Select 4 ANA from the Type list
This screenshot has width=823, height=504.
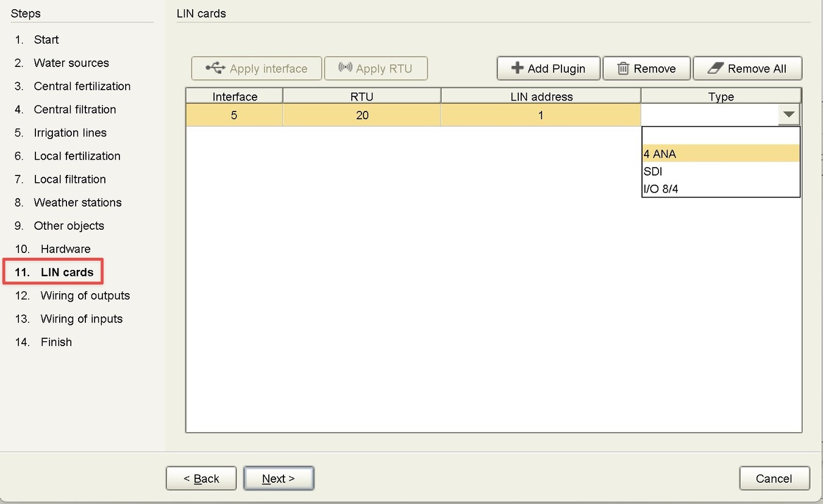point(721,154)
